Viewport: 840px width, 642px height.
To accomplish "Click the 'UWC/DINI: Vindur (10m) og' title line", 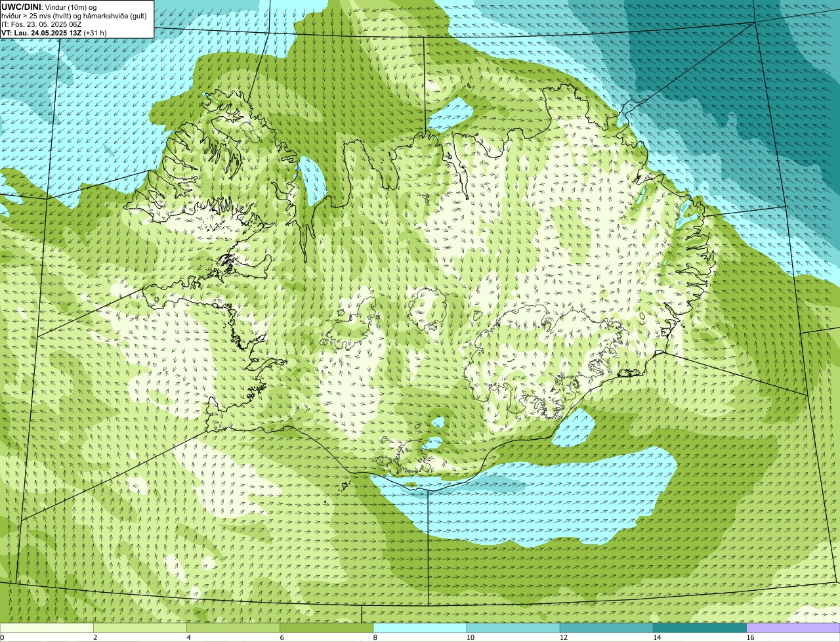I will [x=49, y=7].
